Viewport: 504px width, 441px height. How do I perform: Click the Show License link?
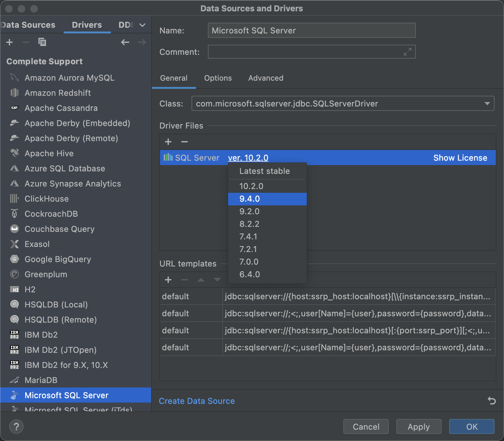[x=460, y=158]
